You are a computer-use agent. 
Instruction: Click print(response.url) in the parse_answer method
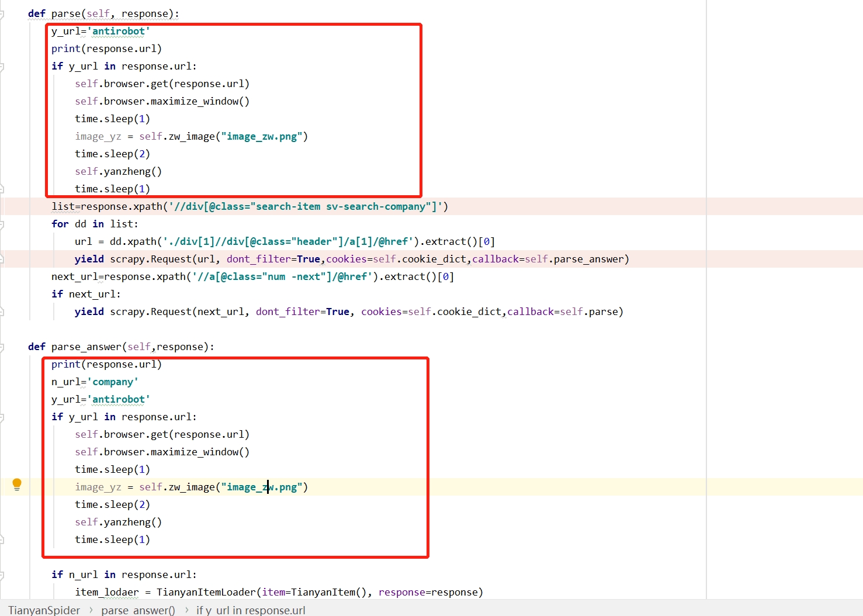click(x=106, y=364)
